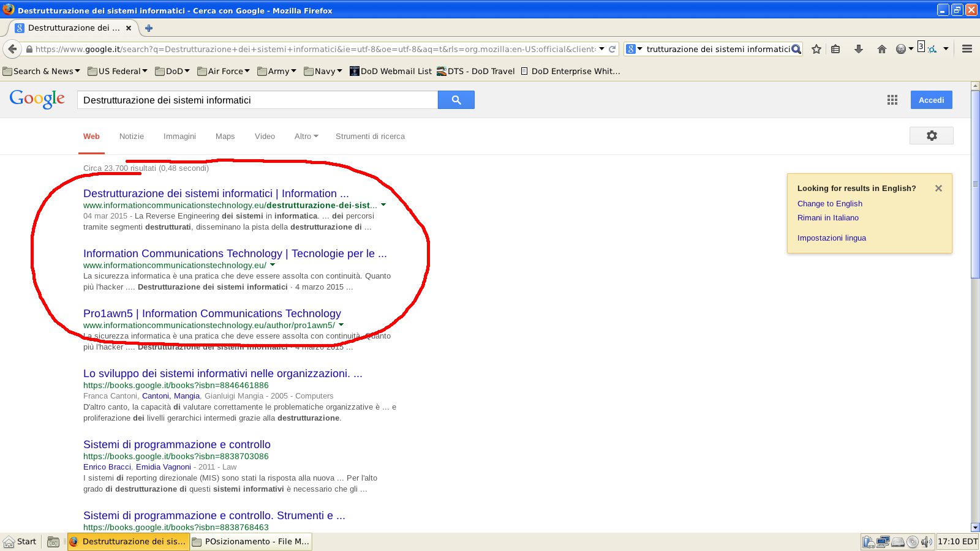The height and width of the screenshot is (551, 980).
Task: Open Strumenti di ricerca
Action: [x=370, y=136]
